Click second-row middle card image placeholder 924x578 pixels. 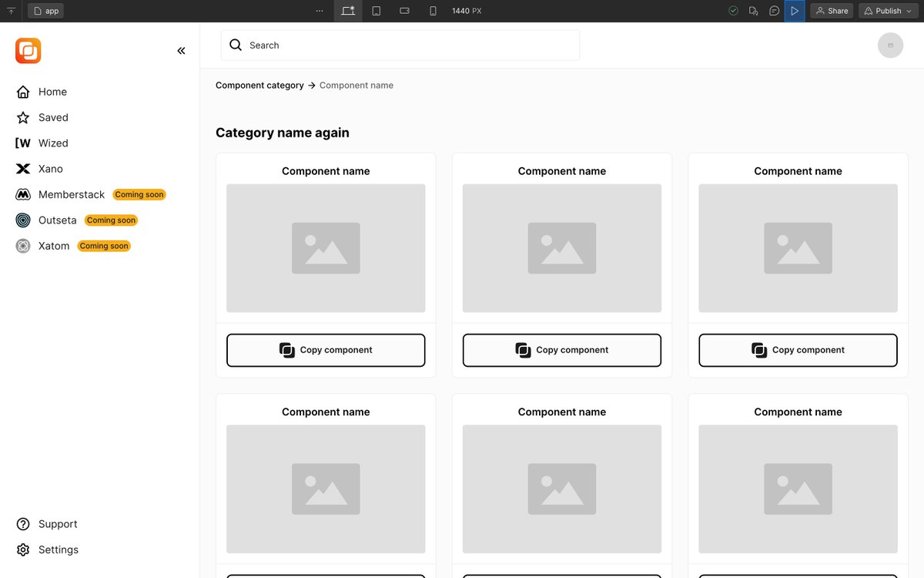562,489
